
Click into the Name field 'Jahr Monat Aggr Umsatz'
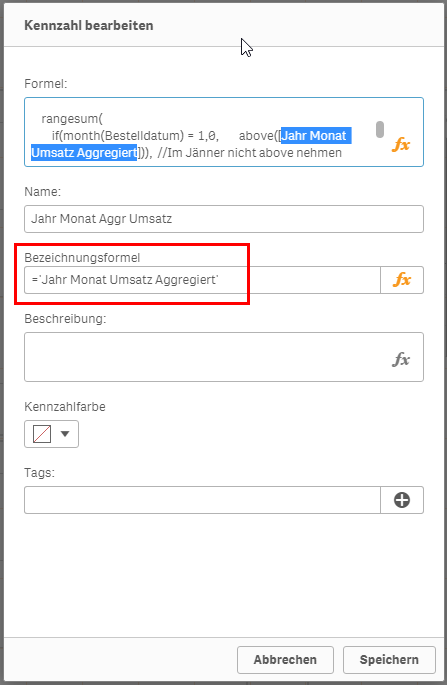(224, 219)
